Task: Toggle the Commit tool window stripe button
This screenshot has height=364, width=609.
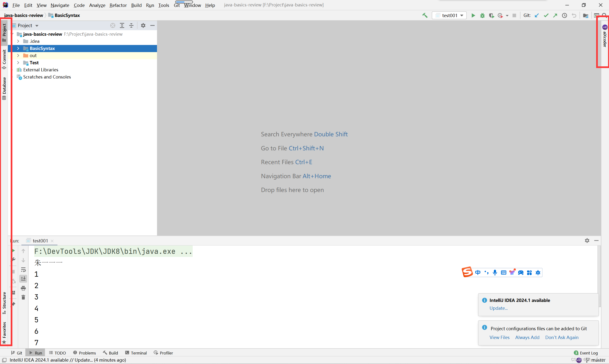Action: (x=4, y=59)
